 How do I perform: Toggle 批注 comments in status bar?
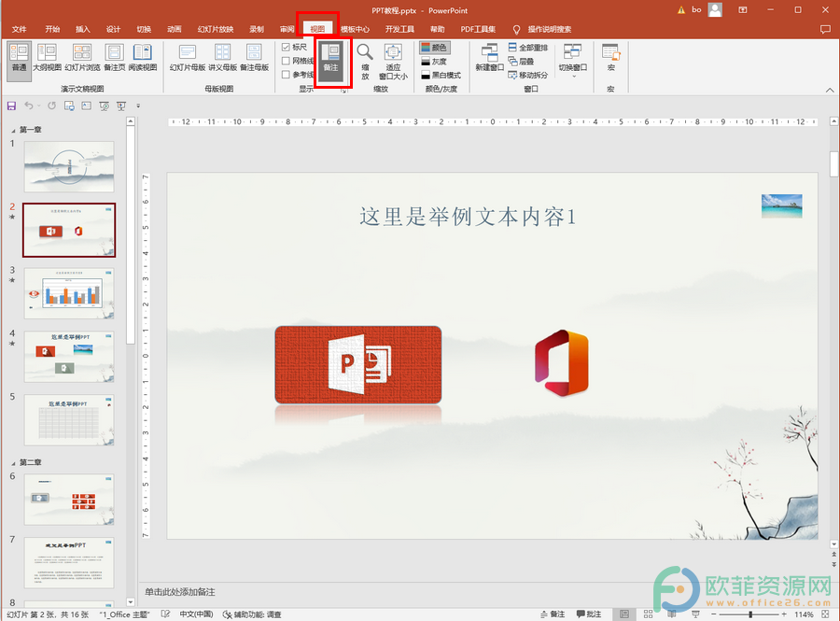(x=589, y=614)
